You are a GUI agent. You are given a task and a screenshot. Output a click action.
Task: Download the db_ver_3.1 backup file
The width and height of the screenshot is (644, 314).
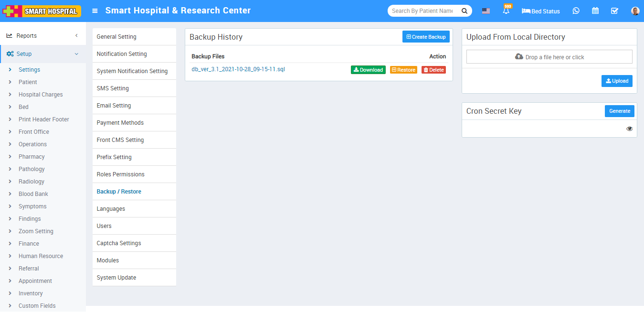point(368,70)
